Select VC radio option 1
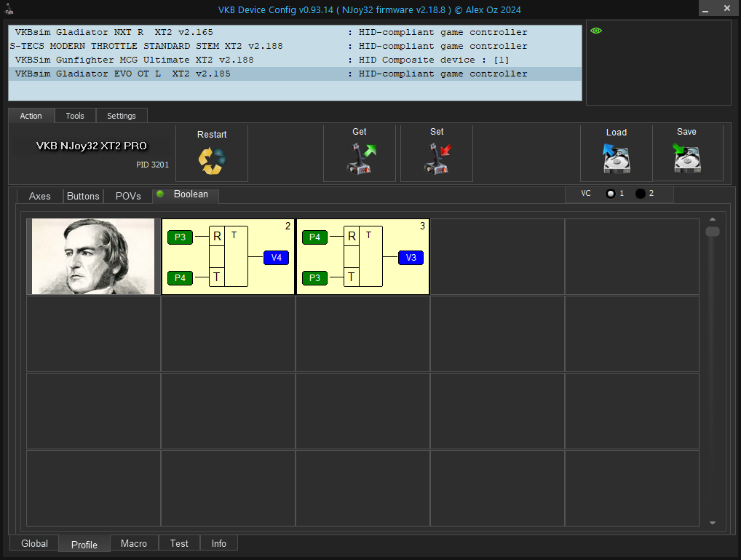This screenshot has width=741, height=560. [611, 194]
